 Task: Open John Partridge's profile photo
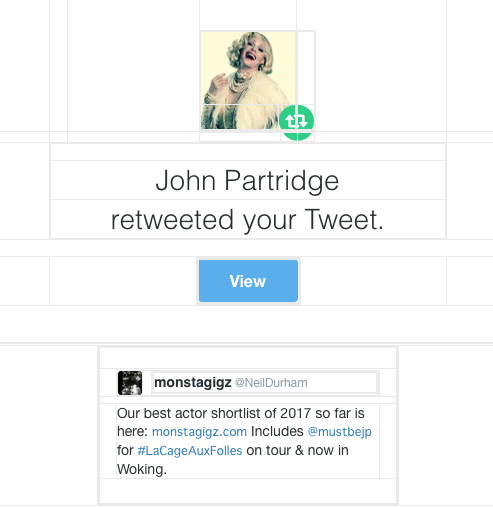[x=248, y=80]
